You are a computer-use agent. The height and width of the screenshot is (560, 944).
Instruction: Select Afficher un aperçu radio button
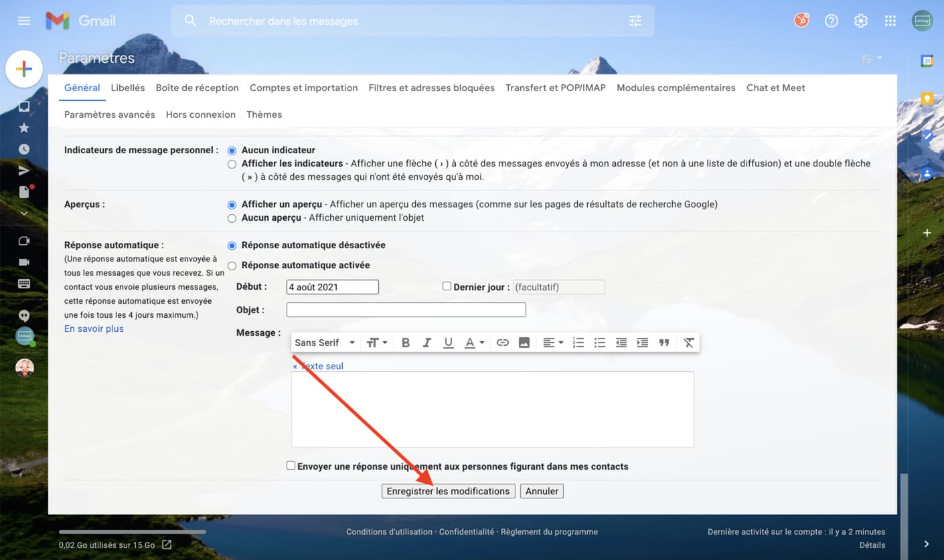[x=232, y=205]
